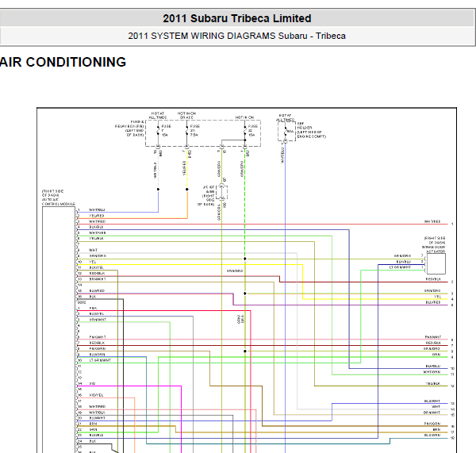Click the 'SBF HOLDER' engine compartment label

pos(311,130)
